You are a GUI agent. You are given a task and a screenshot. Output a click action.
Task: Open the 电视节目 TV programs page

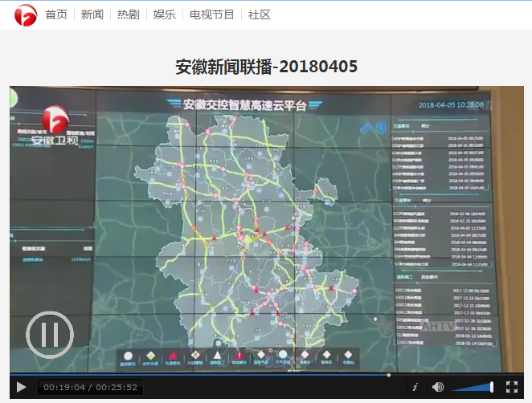coord(212,15)
